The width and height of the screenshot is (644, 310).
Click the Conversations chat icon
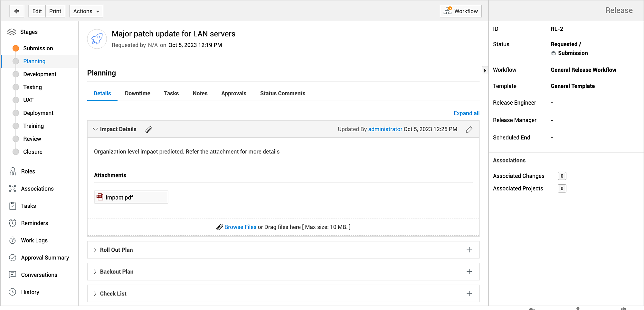click(13, 275)
